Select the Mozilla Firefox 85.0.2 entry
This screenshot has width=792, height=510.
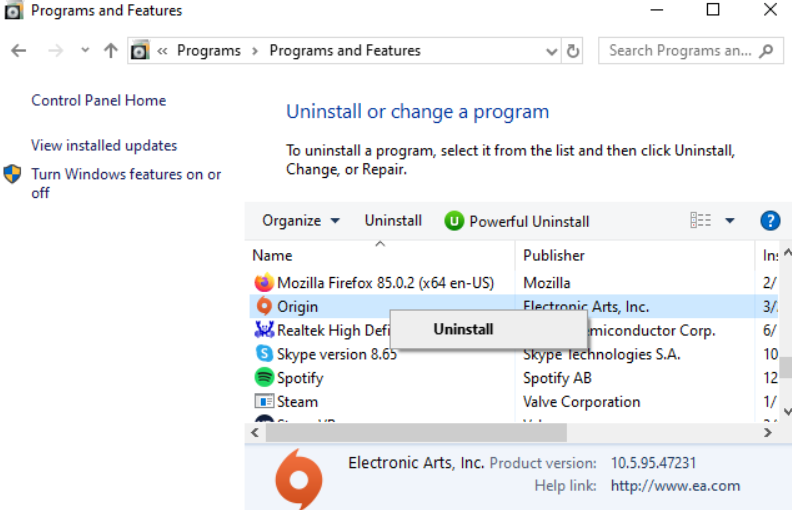385,283
